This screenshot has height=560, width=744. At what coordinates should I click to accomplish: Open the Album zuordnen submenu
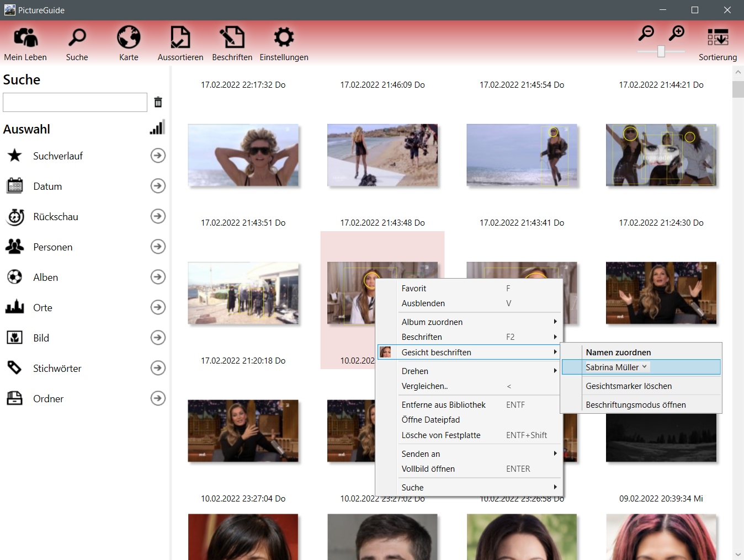[x=469, y=322]
